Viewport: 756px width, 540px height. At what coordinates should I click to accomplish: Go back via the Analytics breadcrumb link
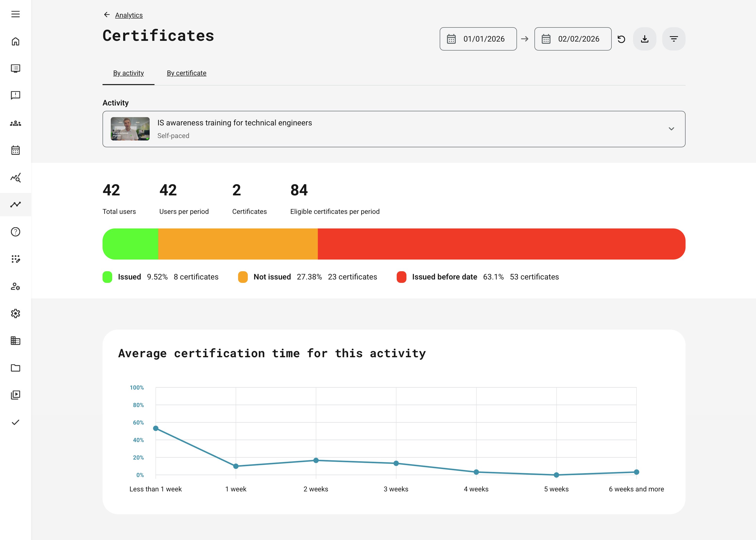pyautogui.click(x=129, y=15)
